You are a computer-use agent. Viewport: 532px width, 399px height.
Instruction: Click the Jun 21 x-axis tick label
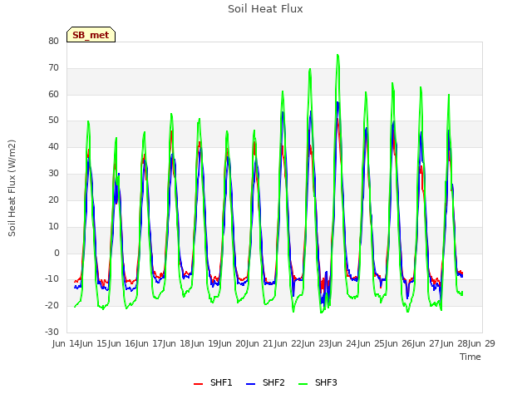(x=261, y=343)
